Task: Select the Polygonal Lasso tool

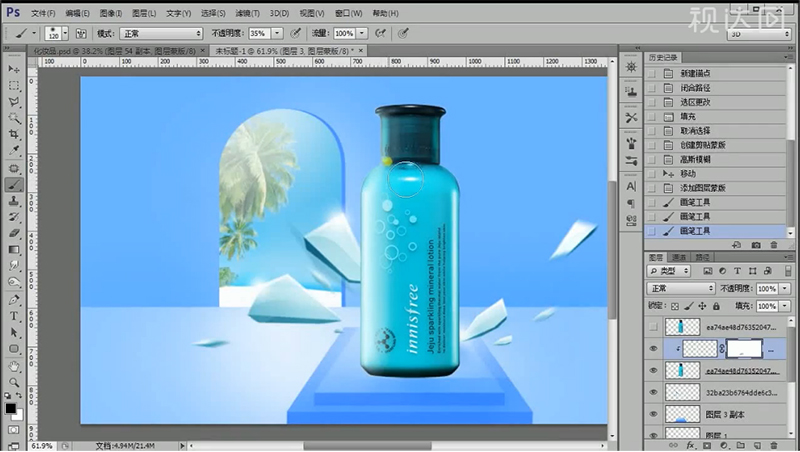Action: tap(14, 102)
